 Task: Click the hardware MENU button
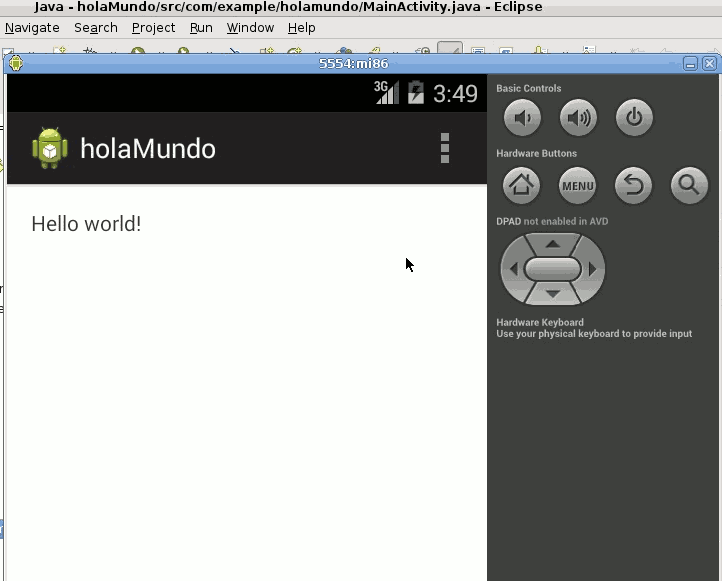coord(577,186)
